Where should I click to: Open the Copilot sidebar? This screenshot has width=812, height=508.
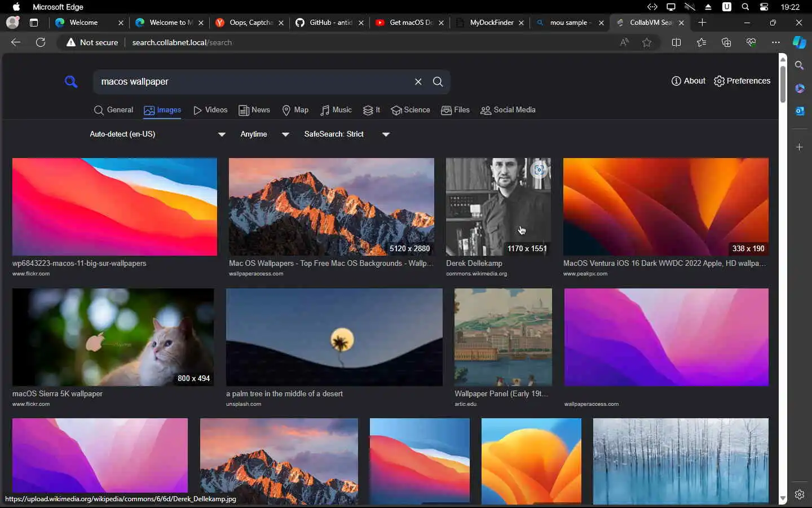click(800, 42)
